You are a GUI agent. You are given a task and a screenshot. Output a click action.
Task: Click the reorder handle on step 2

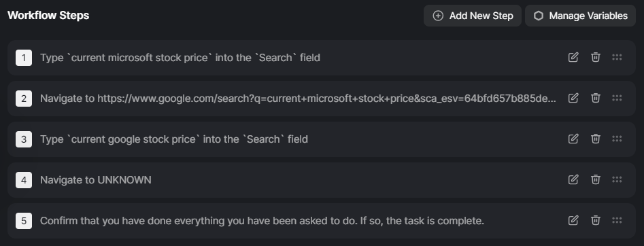pyautogui.click(x=617, y=98)
